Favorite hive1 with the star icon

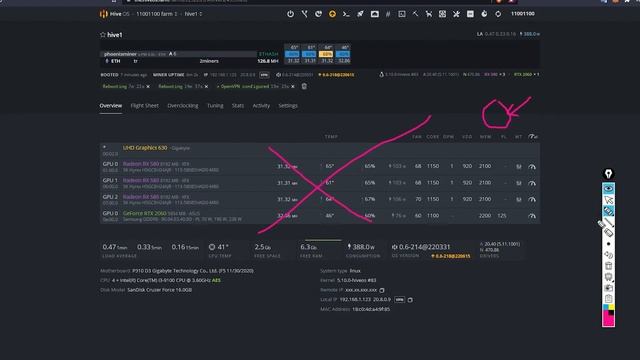[103, 35]
